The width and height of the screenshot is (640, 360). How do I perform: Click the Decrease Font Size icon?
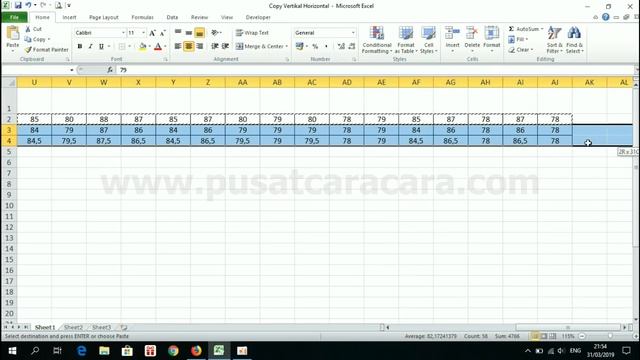(x=162, y=33)
